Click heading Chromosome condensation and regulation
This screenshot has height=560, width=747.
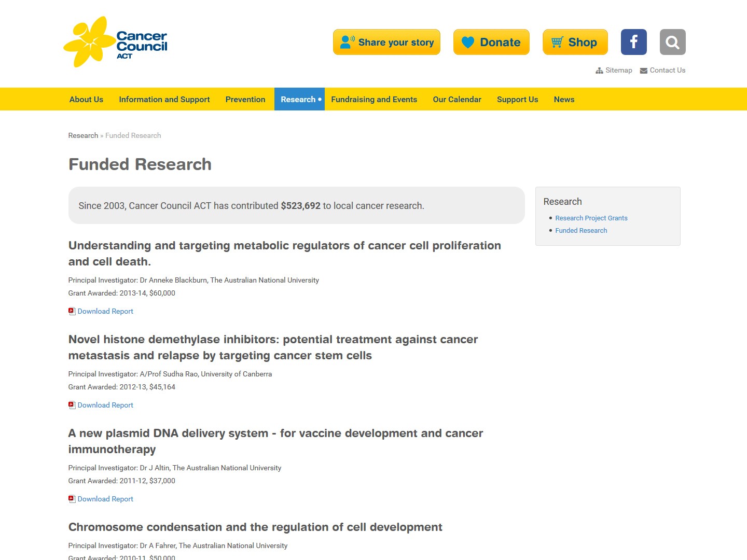(x=255, y=527)
